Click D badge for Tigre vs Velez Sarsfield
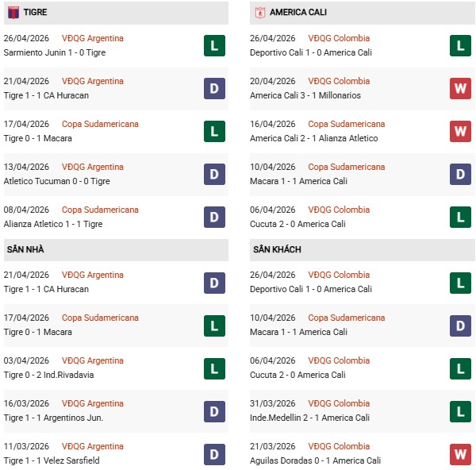This screenshot has width=476, height=470. click(214, 453)
